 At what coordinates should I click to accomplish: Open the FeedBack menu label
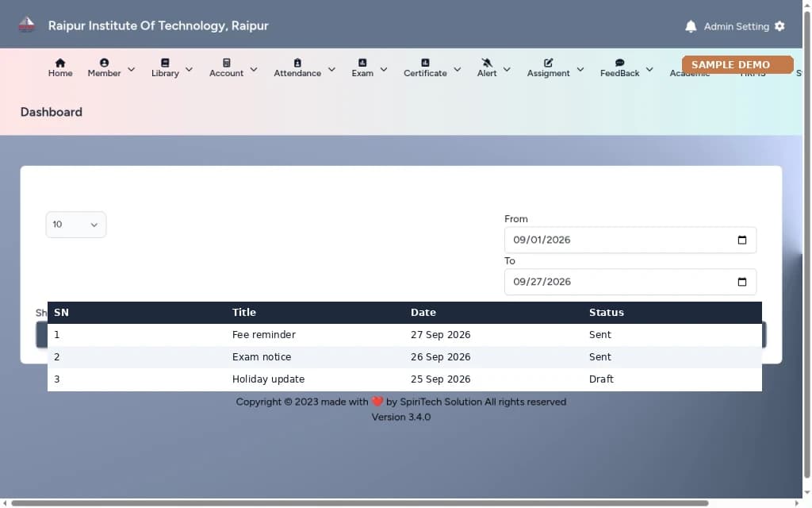619,74
